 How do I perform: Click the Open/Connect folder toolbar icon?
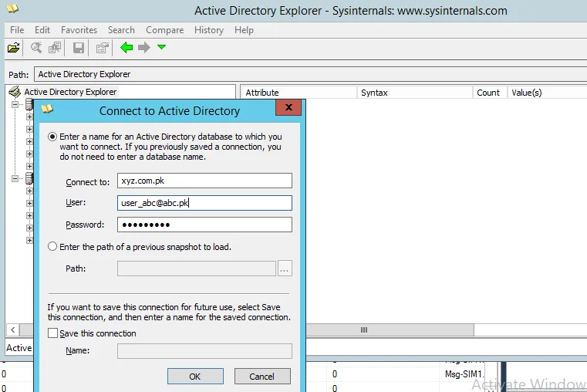click(x=13, y=48)
